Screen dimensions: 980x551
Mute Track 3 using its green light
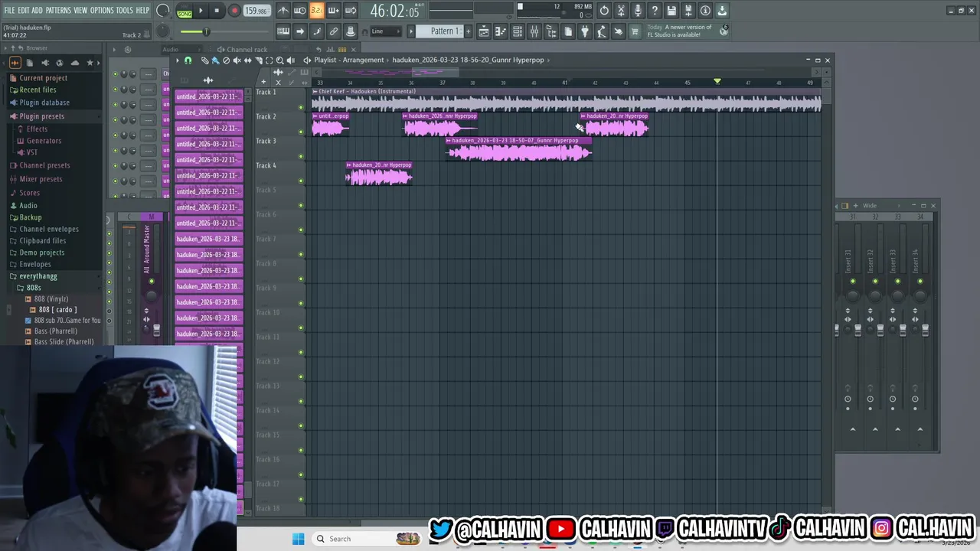[301, 156]
